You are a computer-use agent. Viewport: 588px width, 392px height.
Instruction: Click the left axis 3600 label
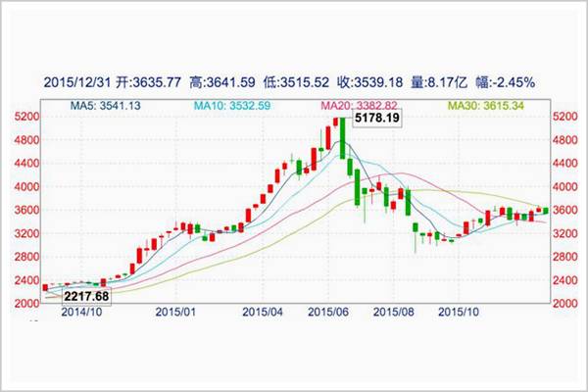tap(26, 210)
